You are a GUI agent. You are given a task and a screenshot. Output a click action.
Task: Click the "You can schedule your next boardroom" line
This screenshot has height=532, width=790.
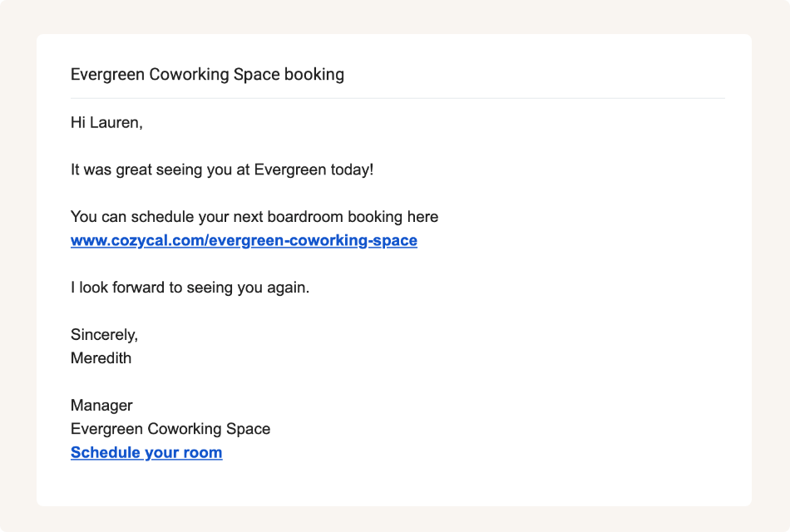254,217
